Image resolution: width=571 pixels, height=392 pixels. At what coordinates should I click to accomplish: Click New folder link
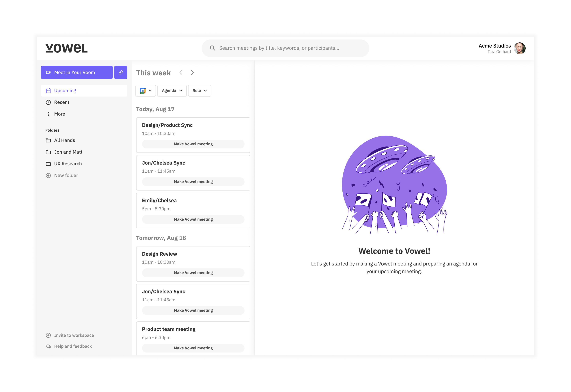point(66,175)
